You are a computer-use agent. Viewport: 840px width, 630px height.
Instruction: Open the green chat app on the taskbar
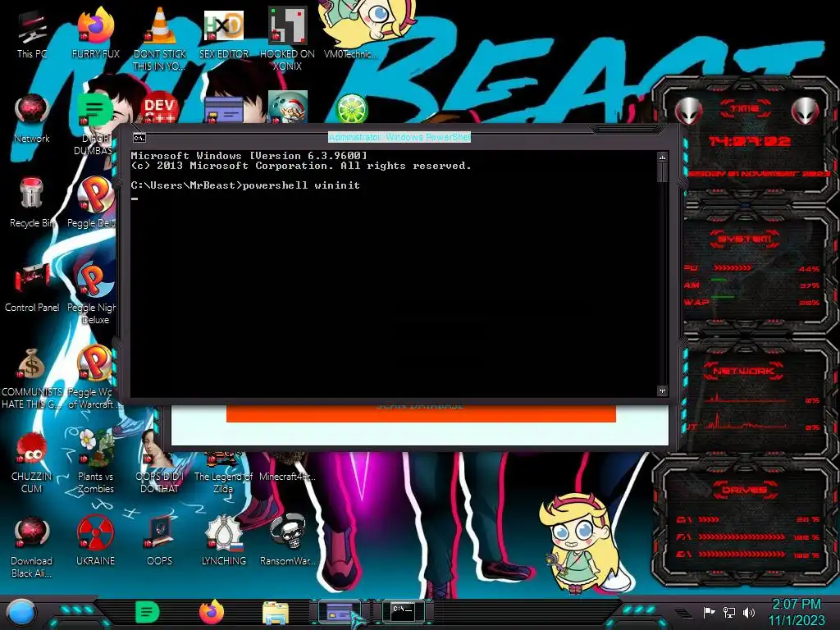[148, 612]
